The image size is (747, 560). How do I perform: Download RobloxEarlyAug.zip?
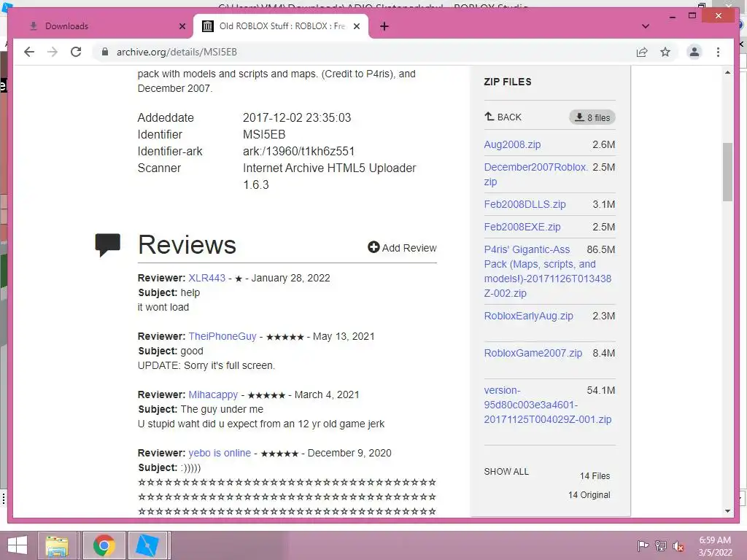point(528,316)
